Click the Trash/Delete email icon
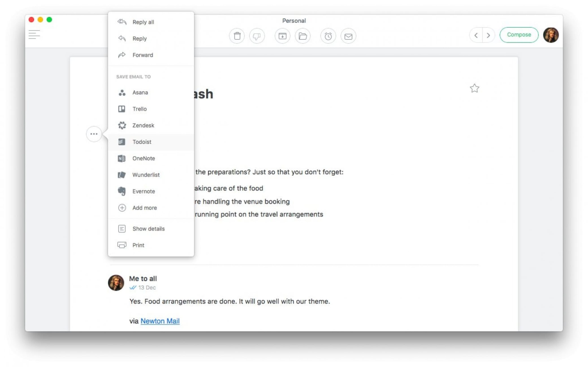This screenshot has width=588, height=367. [238, 36]
